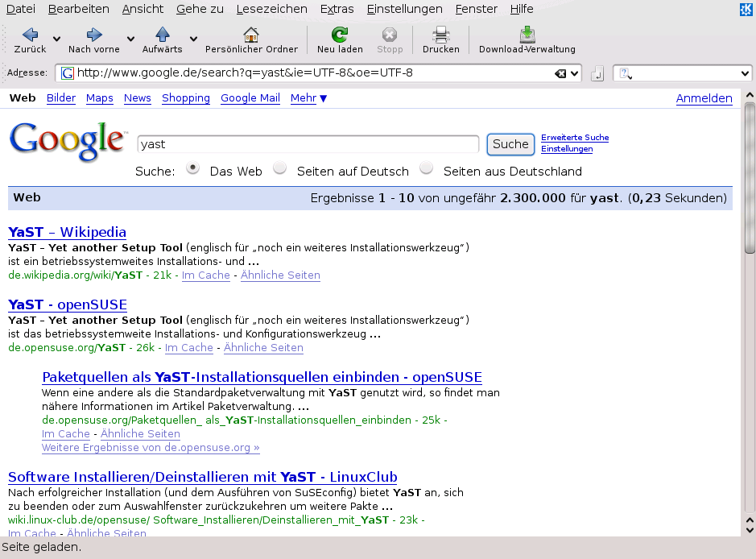Click the Google logo

pyautogui.click(x=68, y=141)
